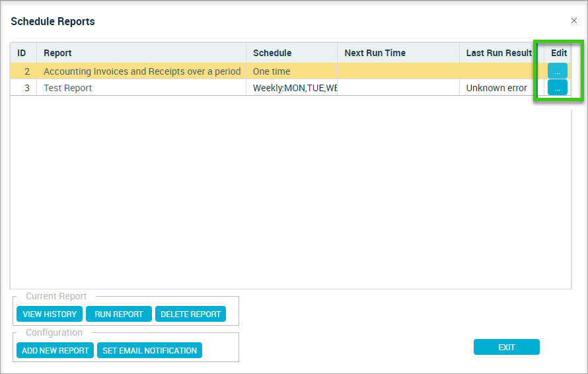The height and width of the screenshot is (374, 588).
Task: Delete the current report
Action: 190,314
